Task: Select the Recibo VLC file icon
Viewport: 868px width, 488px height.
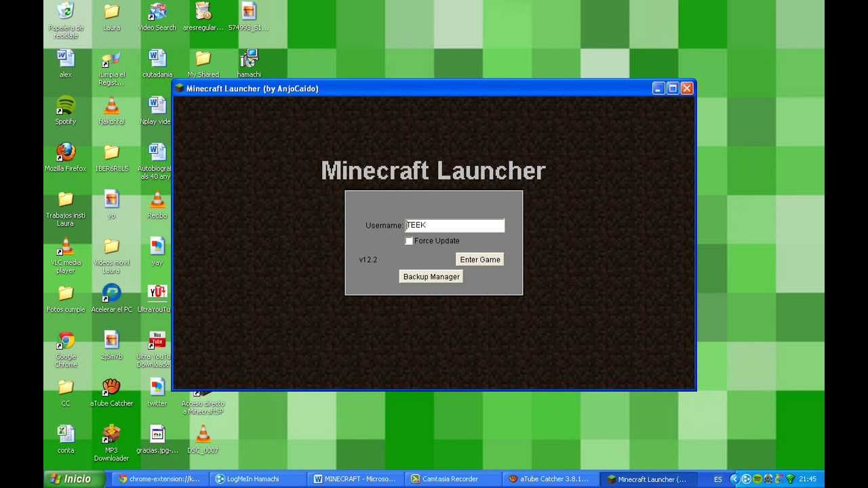Action: (x=157, y=205)
